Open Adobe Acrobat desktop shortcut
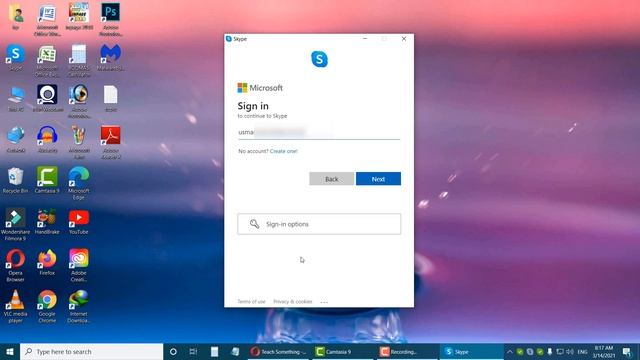The height and width of the screenshot is (360, 640). pyautogui.click(x=110, y=142)
